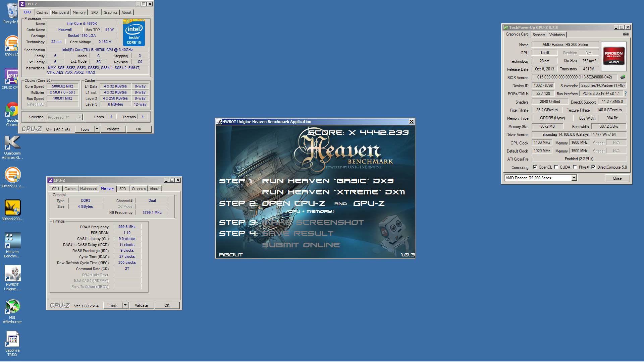This screenshot has width=644, height=362.
Task: Switch to Mainboard tab in the top CPU-Z window
Action: click(60, 12)
